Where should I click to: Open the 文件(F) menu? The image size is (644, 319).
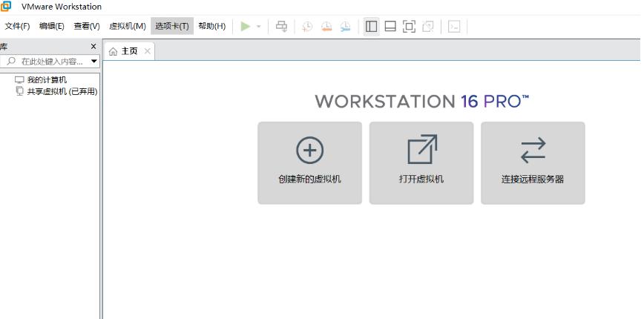pos(17,26)
